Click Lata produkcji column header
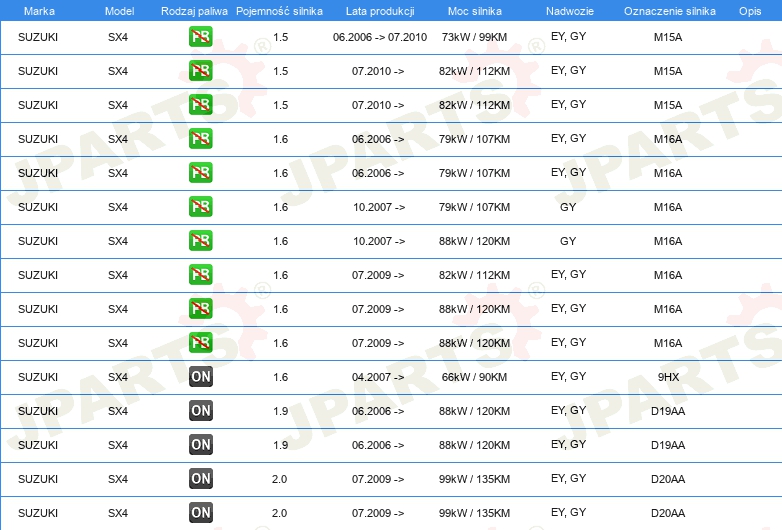 [380, 11]
